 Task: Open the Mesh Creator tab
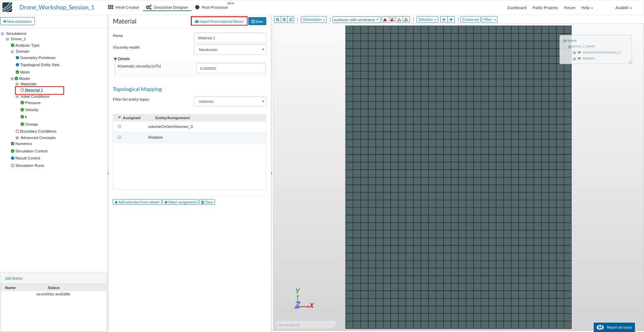coord(123,7)
